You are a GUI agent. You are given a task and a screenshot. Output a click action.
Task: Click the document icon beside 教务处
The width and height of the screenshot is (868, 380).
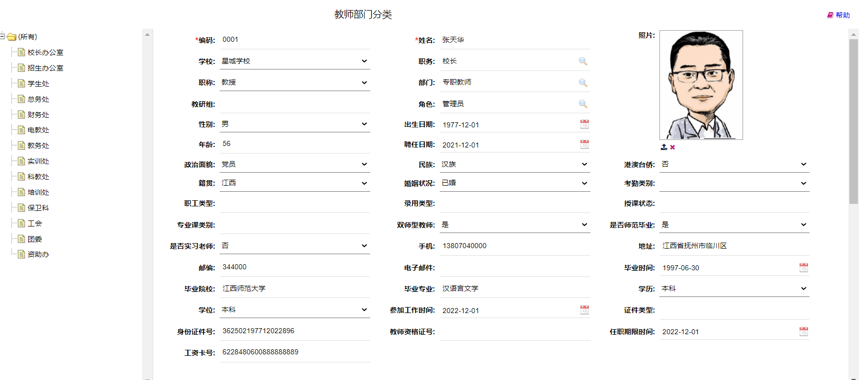pyautogui.click(x=21, y=145)
